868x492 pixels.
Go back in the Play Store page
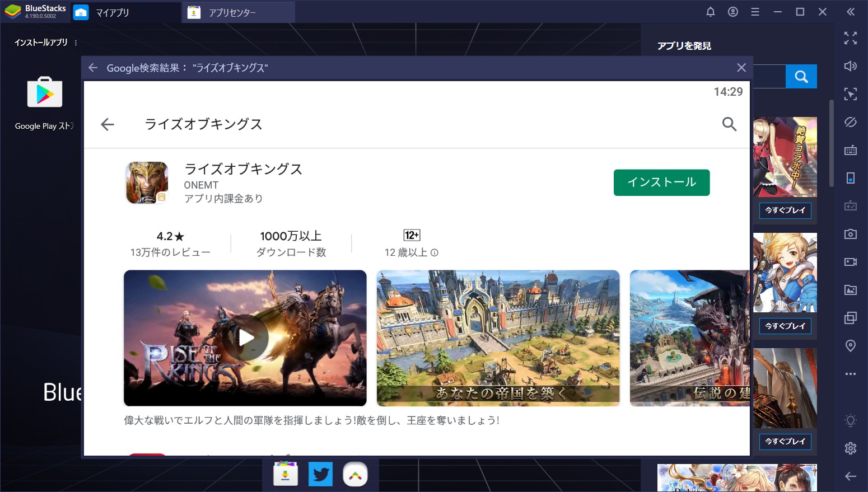108,124
